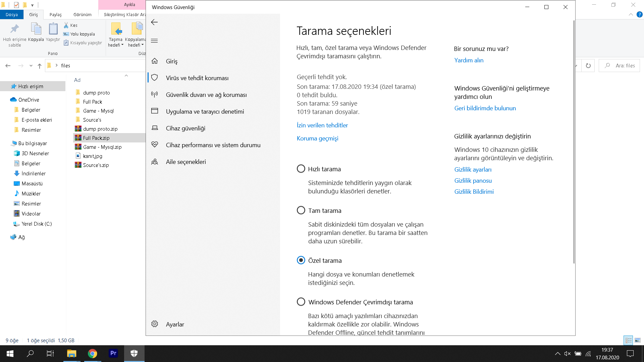Select Özel tarama radio option

coord(301,260)
